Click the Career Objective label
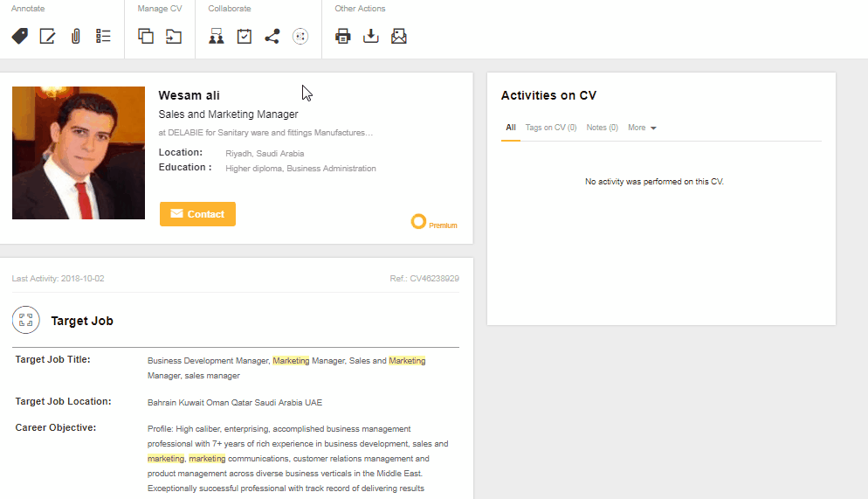 tap(55, 427)
